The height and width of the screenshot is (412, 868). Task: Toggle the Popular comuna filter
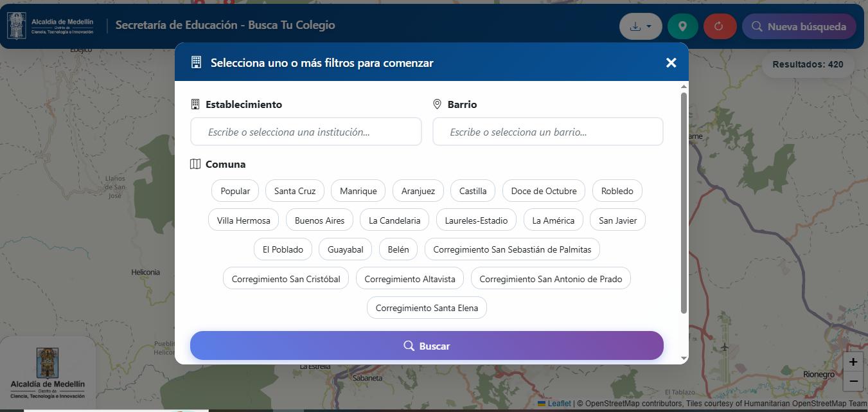point(235,191)
